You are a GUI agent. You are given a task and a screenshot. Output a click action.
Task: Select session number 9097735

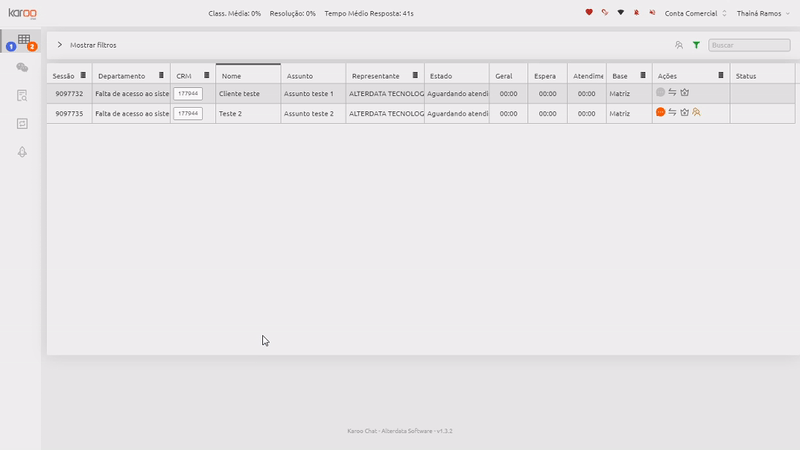69,113
